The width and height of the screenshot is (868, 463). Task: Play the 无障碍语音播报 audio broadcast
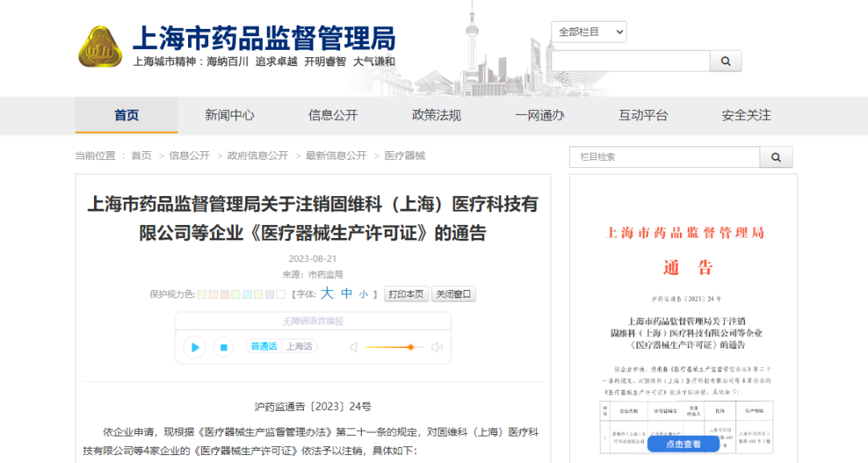click(194, 347)
